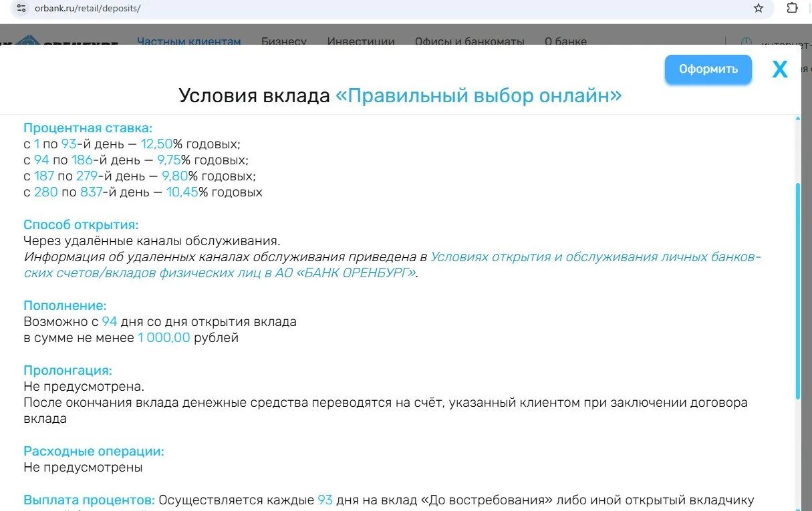This screenshot has height=511, width=812.
Task: Open the Условиях открытия и обслуживания link
Action: [392, 265]
